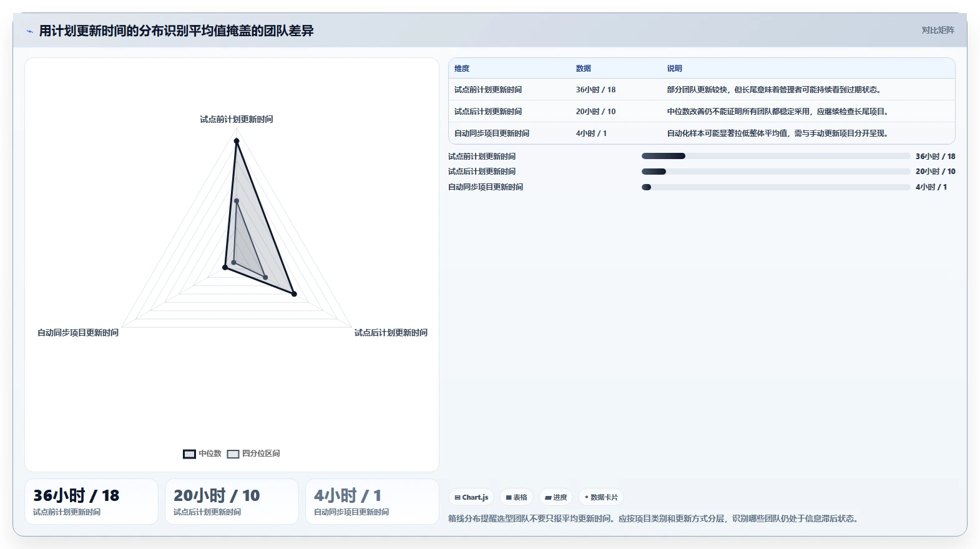Click the top median data point on radar
This screenshot has height=549, width=980.
click(x=237, y=142)
